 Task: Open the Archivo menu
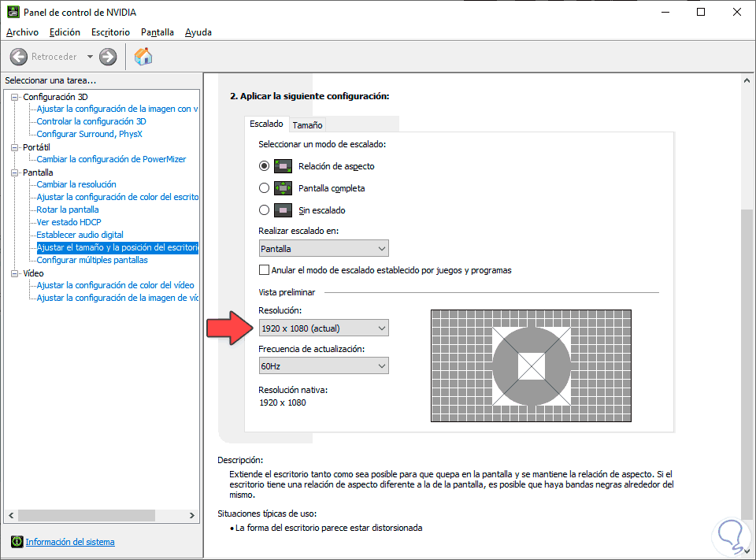coord(22,32)
